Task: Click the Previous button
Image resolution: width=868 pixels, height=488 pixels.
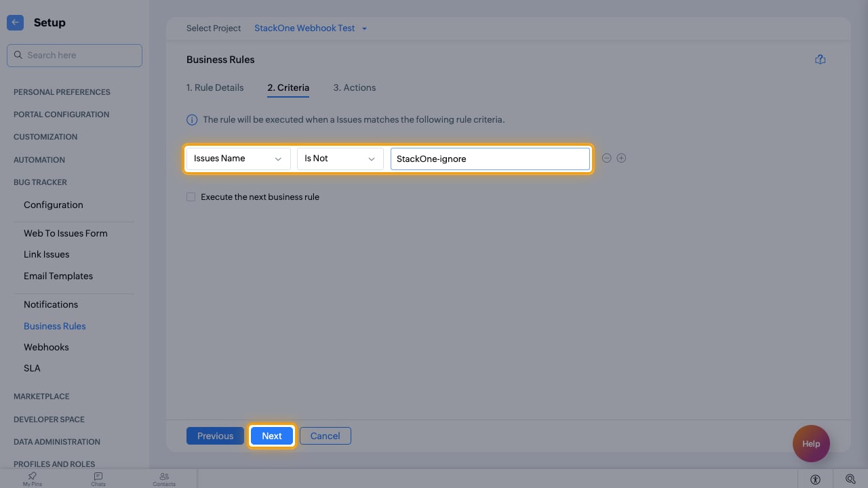Action: click(x=215, y=436)
